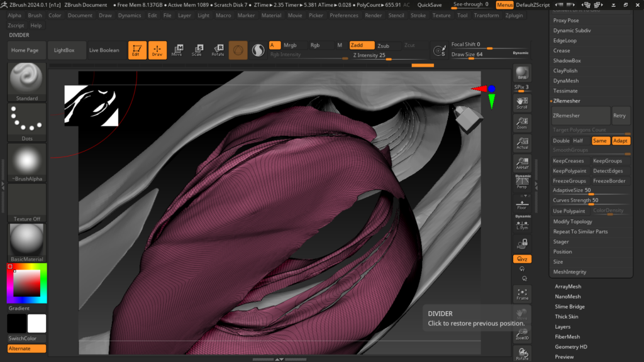644x362 pixels.
Task: Open the Brush menu
Action: 35,15
